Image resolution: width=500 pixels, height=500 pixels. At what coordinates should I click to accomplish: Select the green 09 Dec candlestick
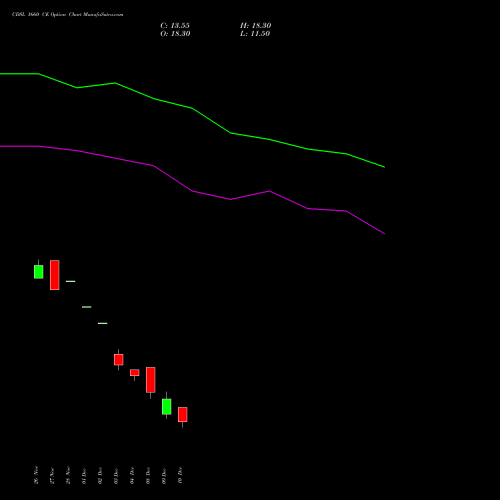(167, 407)
